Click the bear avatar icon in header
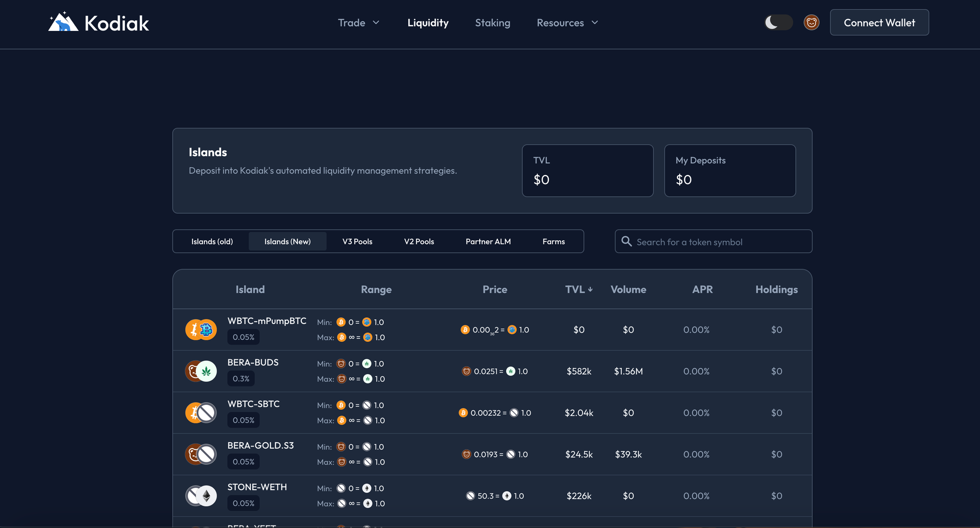The image size is (980, 528). [x=811, y=23]
